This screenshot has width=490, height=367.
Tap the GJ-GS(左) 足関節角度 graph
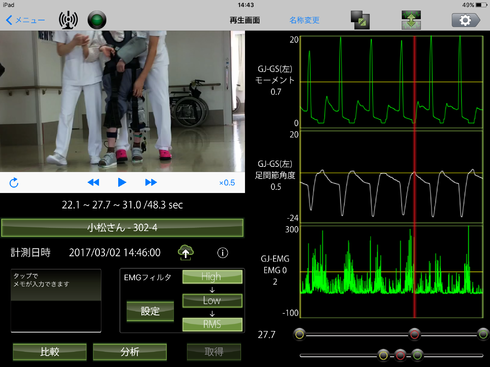click(392, 177)
